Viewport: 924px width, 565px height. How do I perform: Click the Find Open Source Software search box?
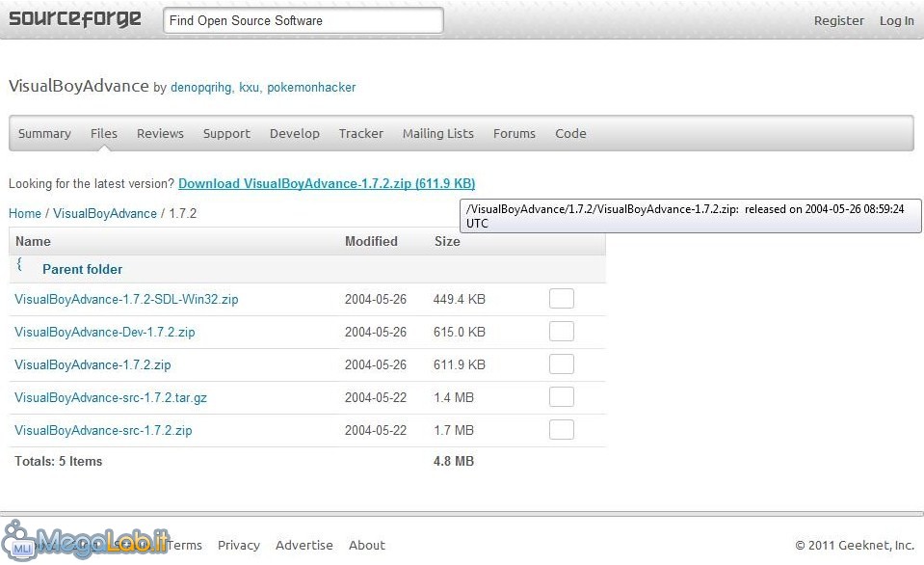click(303, 20)
